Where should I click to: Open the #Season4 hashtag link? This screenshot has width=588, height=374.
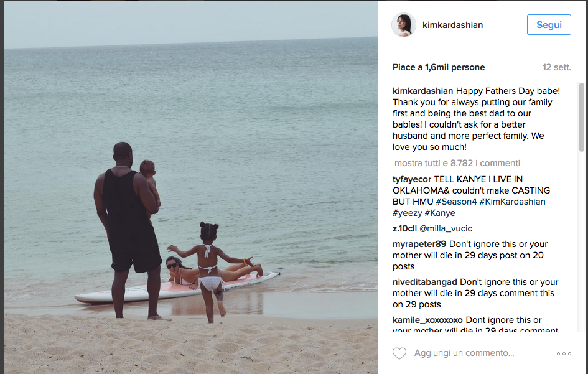[456, 202]
